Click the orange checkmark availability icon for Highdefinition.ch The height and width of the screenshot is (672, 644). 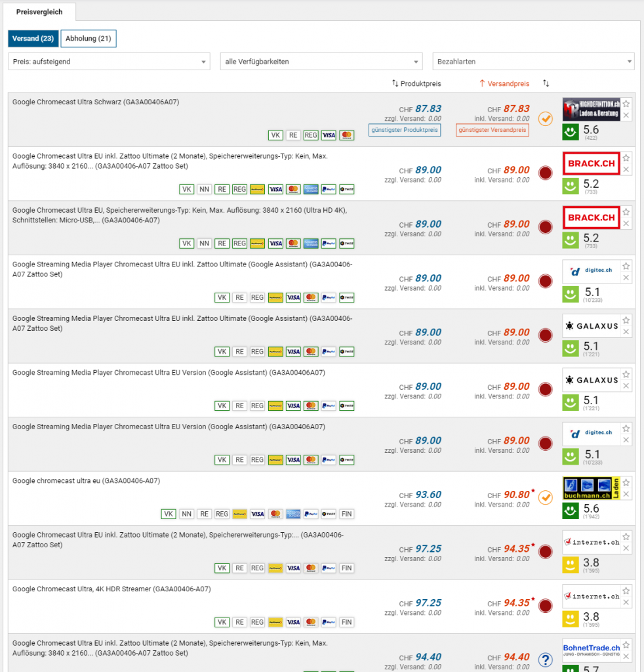tap(546, 119)
